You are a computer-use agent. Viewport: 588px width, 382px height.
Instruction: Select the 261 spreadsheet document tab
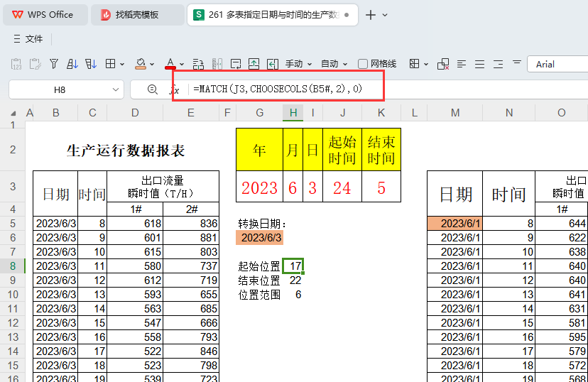coord(272,15)
